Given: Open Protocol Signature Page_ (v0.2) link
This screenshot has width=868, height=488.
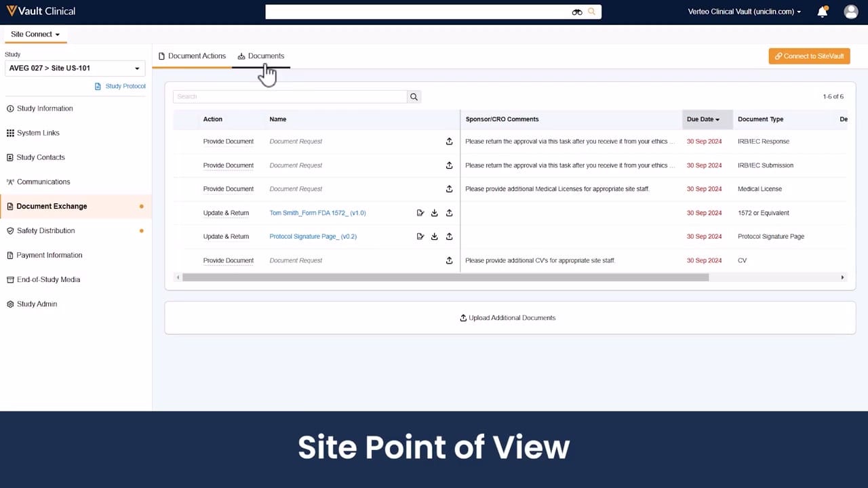Looking at the screenshot, I should [x=313, y=237].
